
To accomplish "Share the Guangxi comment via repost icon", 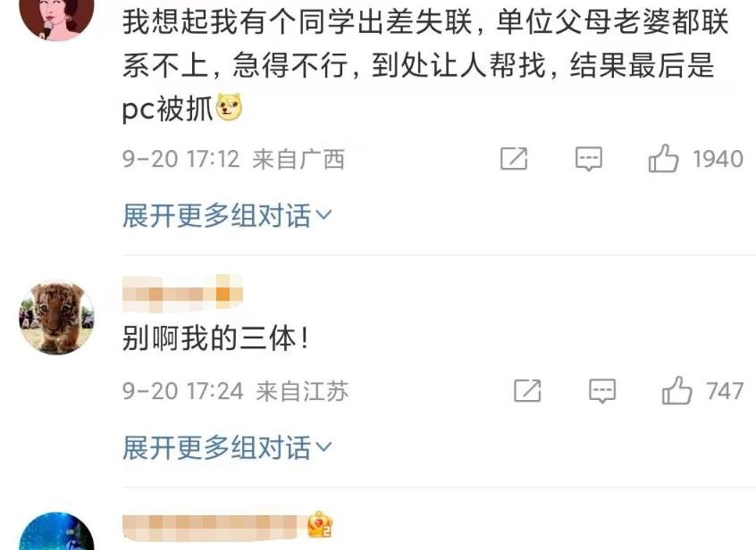I will tap(514, 158).
